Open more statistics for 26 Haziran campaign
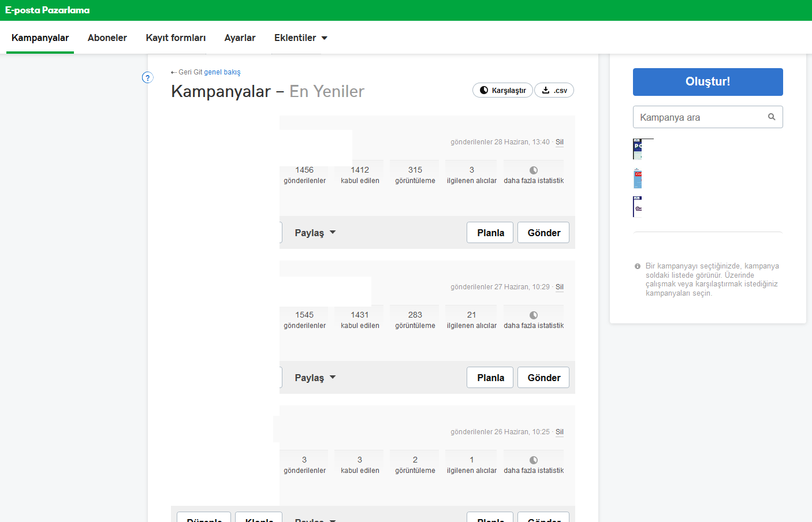 (534, 465)
